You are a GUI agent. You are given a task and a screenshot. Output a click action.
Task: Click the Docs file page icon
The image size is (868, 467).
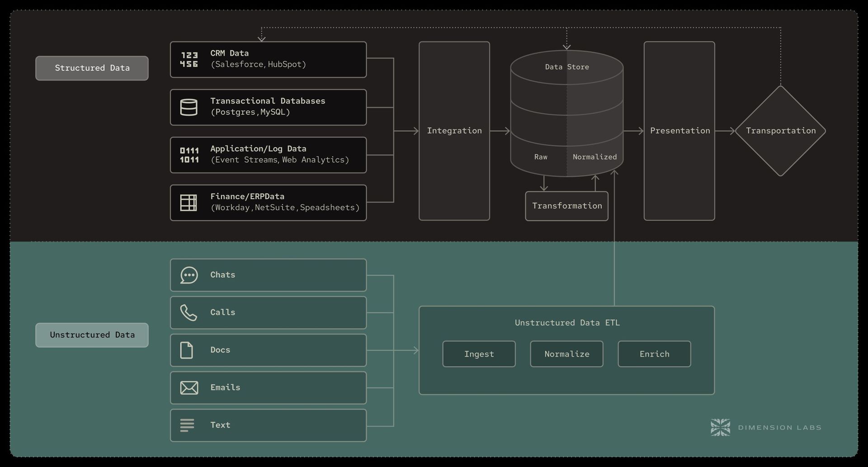[187, 350]
